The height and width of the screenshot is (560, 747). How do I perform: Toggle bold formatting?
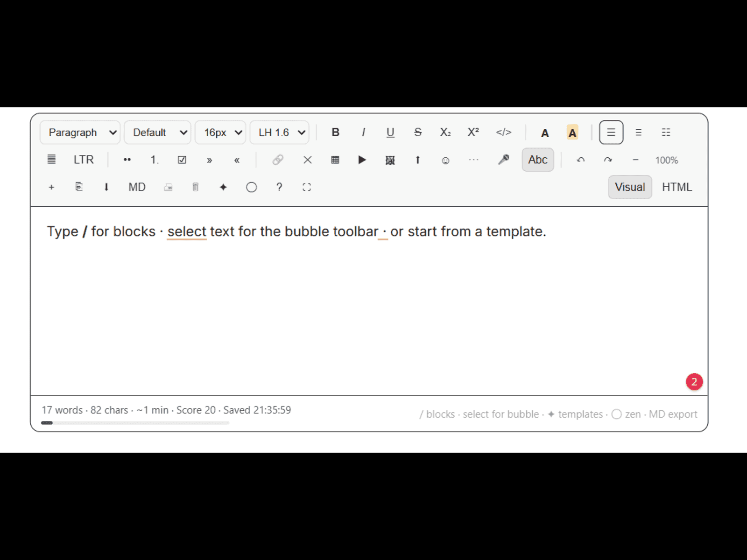(335, 133)
